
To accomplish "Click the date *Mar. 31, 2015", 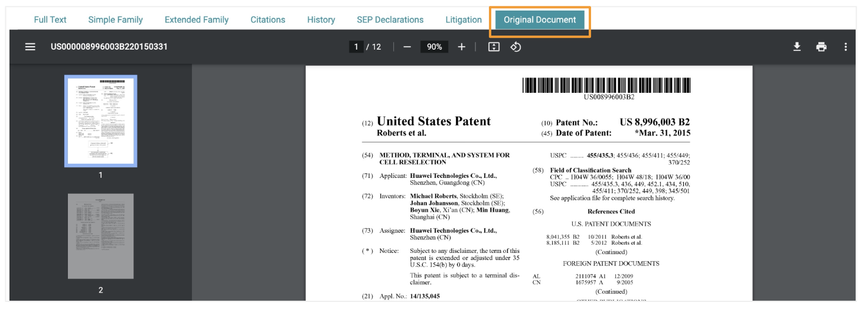I will (x=663, y=133).
